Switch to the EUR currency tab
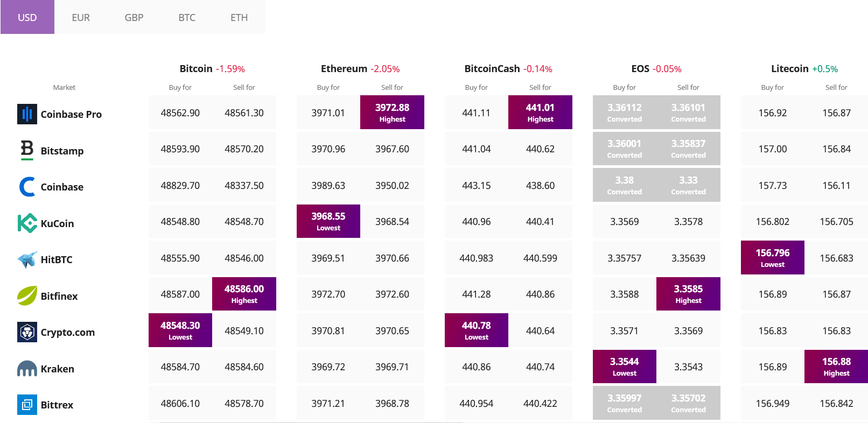Viewport: 868px width, 423px height. (x=81, y=17)
